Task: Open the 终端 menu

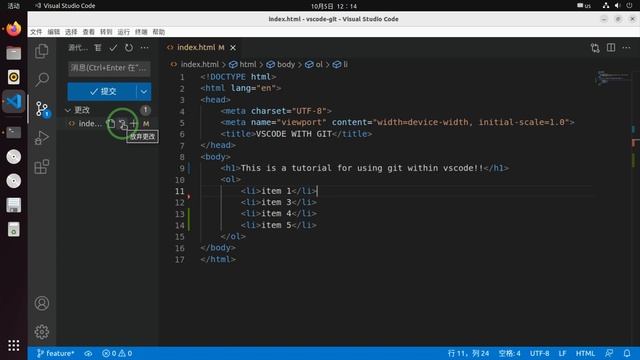Action: [141, 32]
